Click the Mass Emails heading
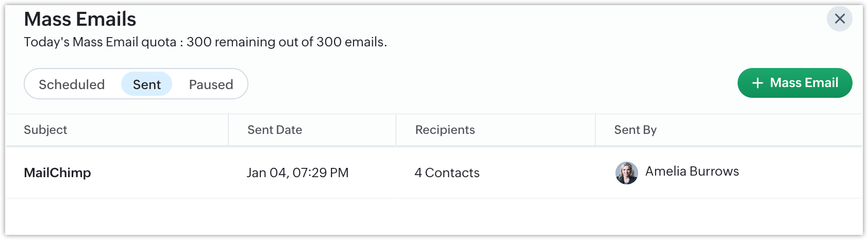 pyautogui.click(x=80, y=20)
